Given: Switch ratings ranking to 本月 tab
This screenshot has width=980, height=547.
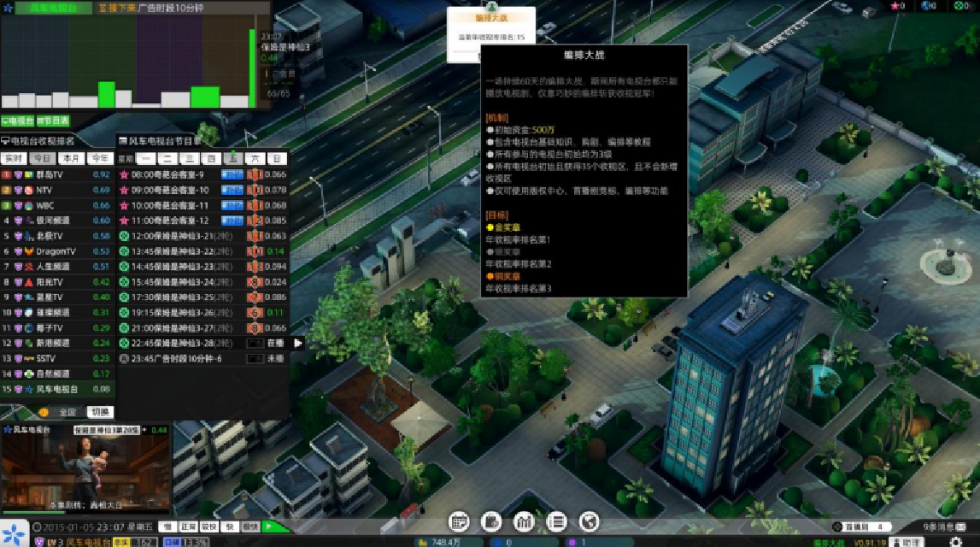Looking at the screenshot, I should click(70, 159).
